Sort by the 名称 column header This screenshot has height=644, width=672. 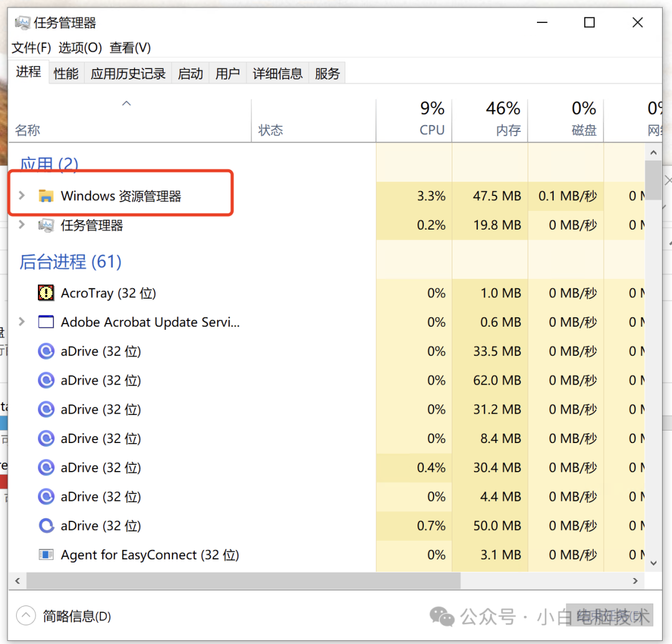pos(129,121)
